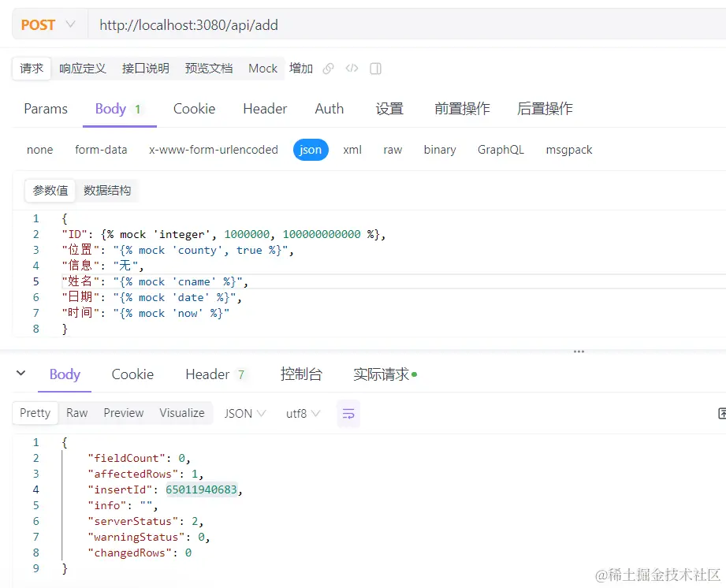Open the 接口说明 tab
This screenshot has width=726, height=588.
click(146, 69)
